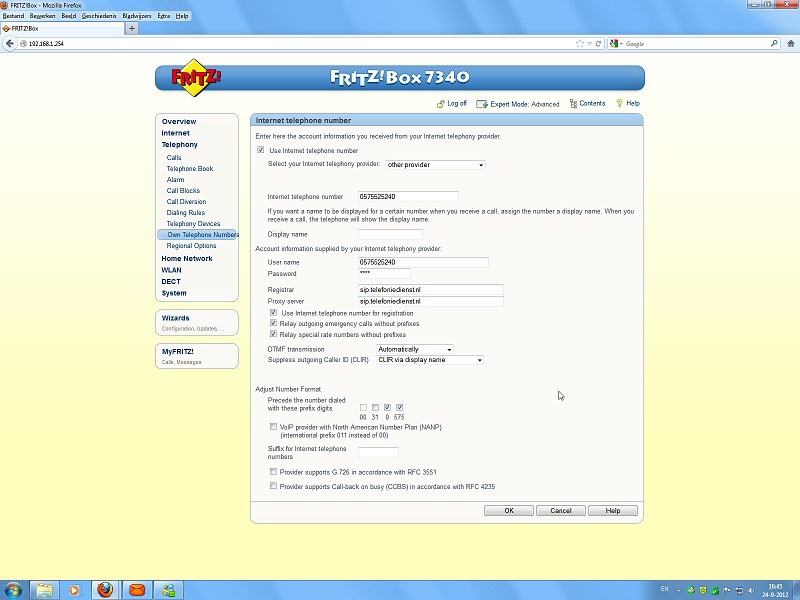Uncheck the 575 prefix checkbox

[x=399, y=407]
